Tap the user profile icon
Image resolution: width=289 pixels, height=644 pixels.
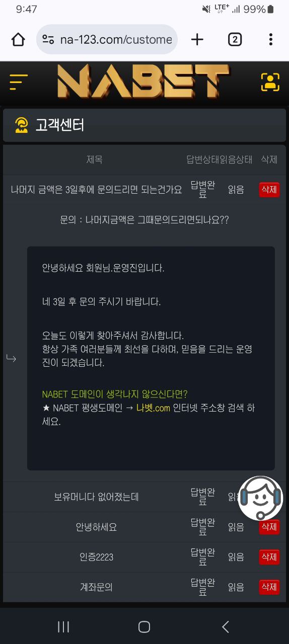tap(270, 82)
